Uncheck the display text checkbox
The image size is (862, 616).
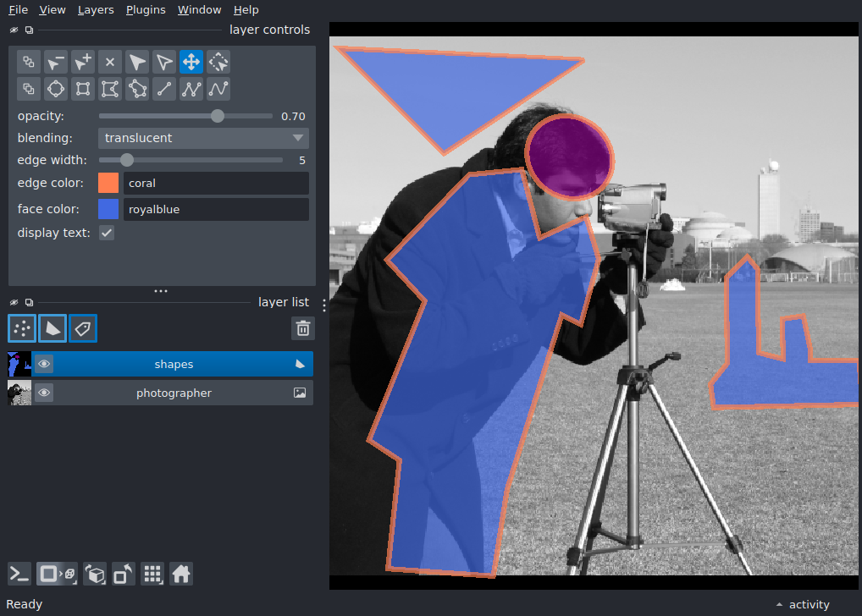tap(107, 233)
